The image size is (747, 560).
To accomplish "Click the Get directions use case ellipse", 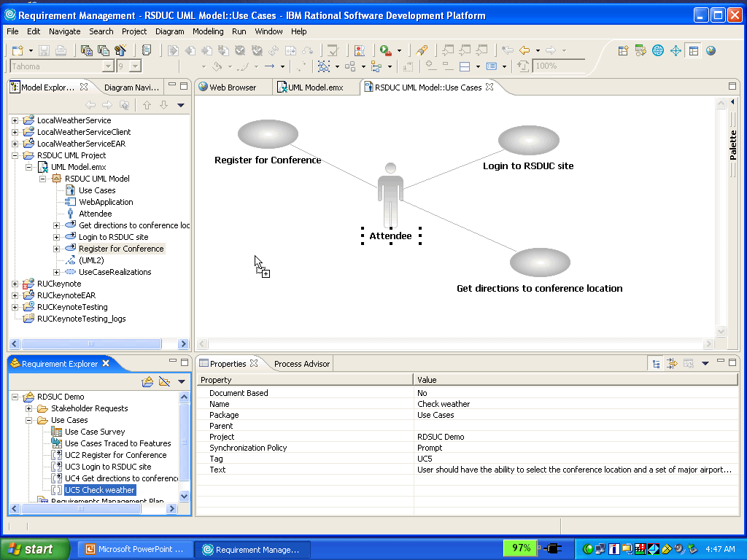I will [x=541, y=262].
